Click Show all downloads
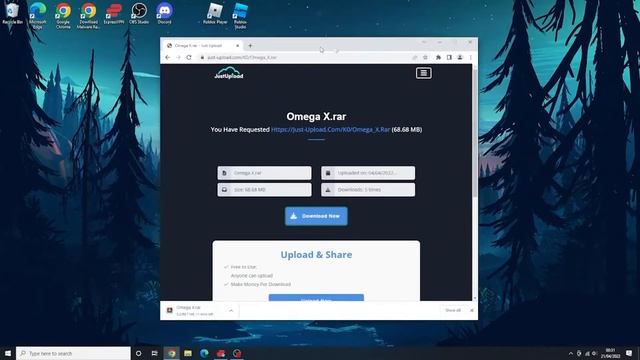Image resolution: width=640 pixels, height=360 pixels. (x=453, y=311)
